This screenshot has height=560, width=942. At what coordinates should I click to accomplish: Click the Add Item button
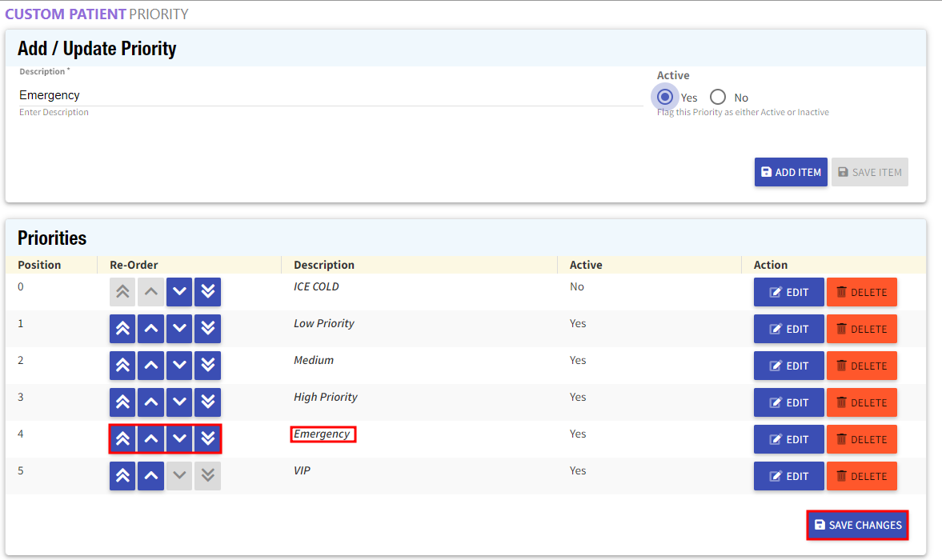point(791,172)
